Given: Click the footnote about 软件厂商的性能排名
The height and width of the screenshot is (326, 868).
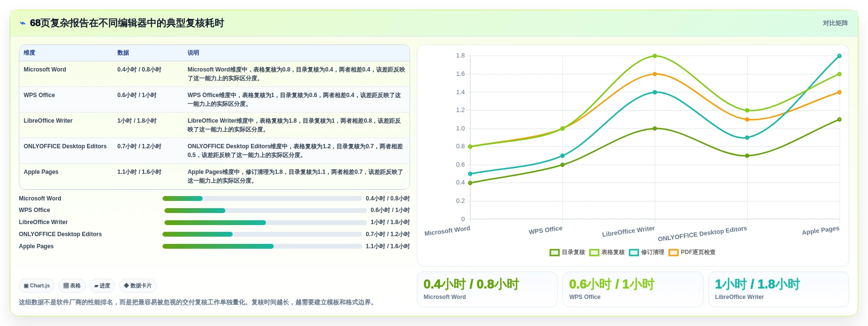Looking at the screenshot, I should click(197, 302).
